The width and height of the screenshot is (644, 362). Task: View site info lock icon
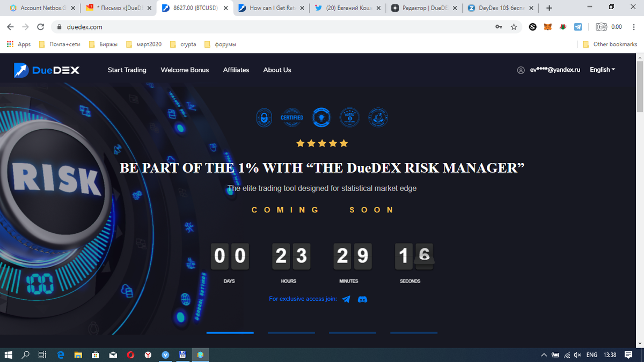[58, 27]
